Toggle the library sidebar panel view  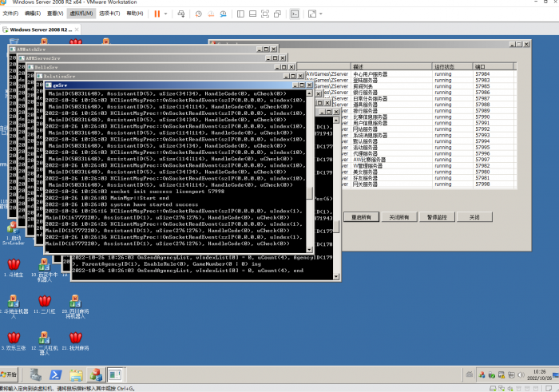(x=240, y=14)
